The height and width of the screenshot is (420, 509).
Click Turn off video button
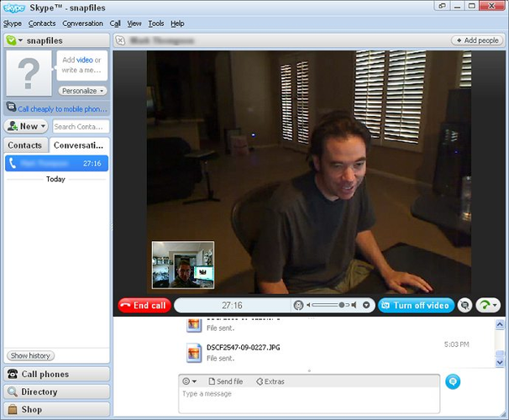tap(416, 306)
